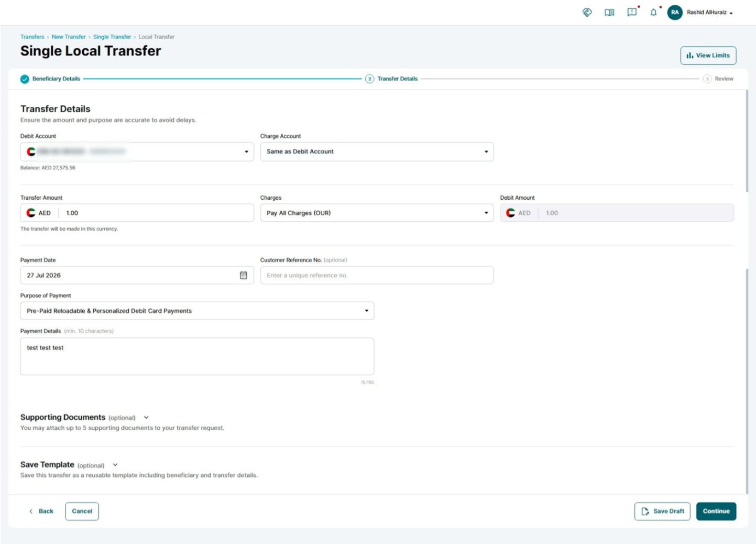The image size is (756, 544).
Task: Click the Cancel button
Action: tap(82, 511)
